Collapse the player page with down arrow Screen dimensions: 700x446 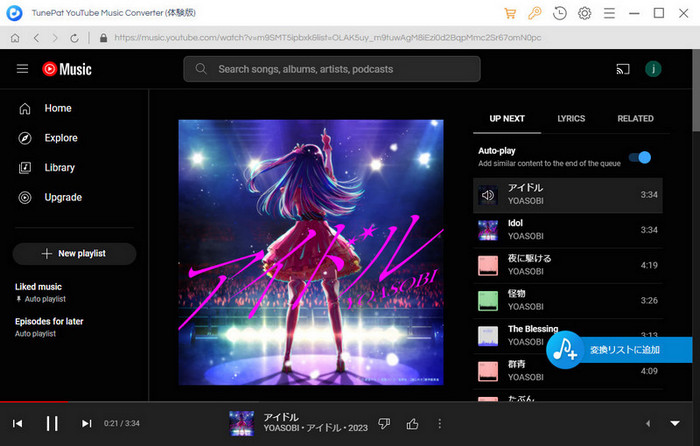675,423
